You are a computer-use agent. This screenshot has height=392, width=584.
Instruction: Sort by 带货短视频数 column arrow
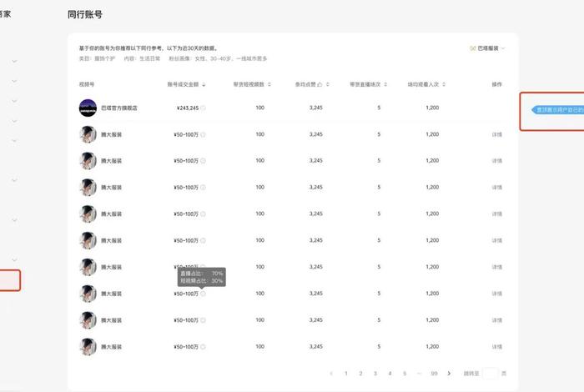[269, 84]
